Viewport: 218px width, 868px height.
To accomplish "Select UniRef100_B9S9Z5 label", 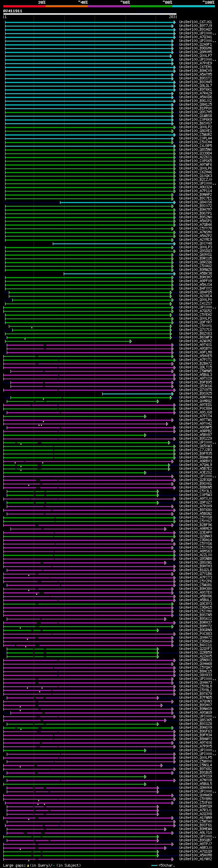I will point(196,394).
